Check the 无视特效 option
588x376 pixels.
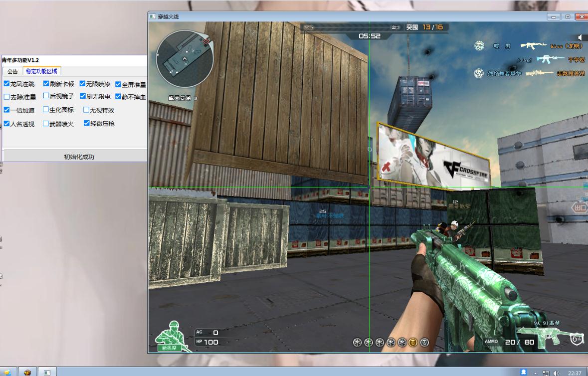(86, 110)
